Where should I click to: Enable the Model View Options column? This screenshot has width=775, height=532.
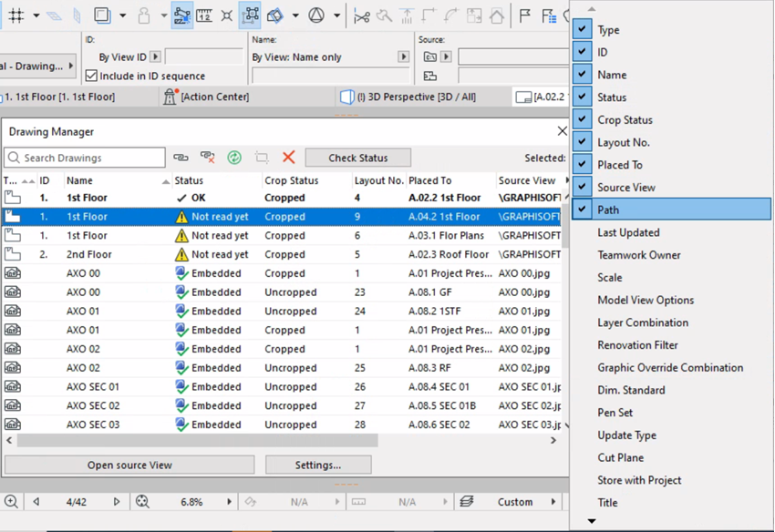point(646,300)
